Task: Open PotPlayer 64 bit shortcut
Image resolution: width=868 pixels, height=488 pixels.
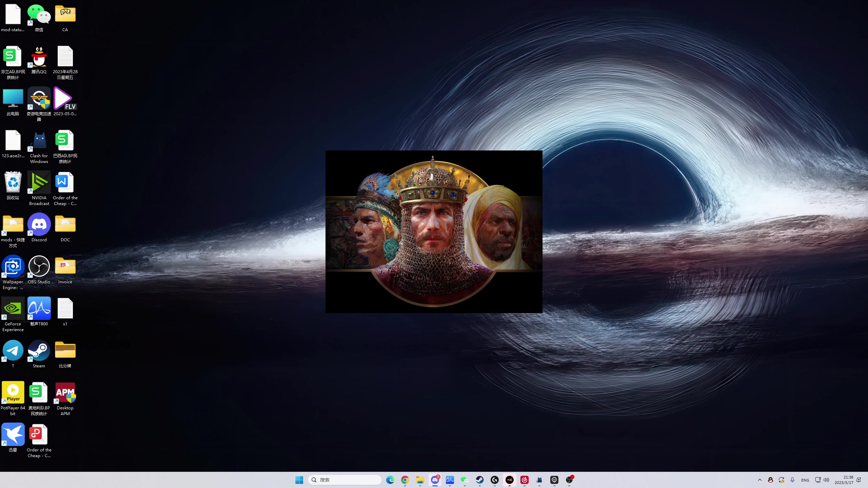Action: coord(13,392)
